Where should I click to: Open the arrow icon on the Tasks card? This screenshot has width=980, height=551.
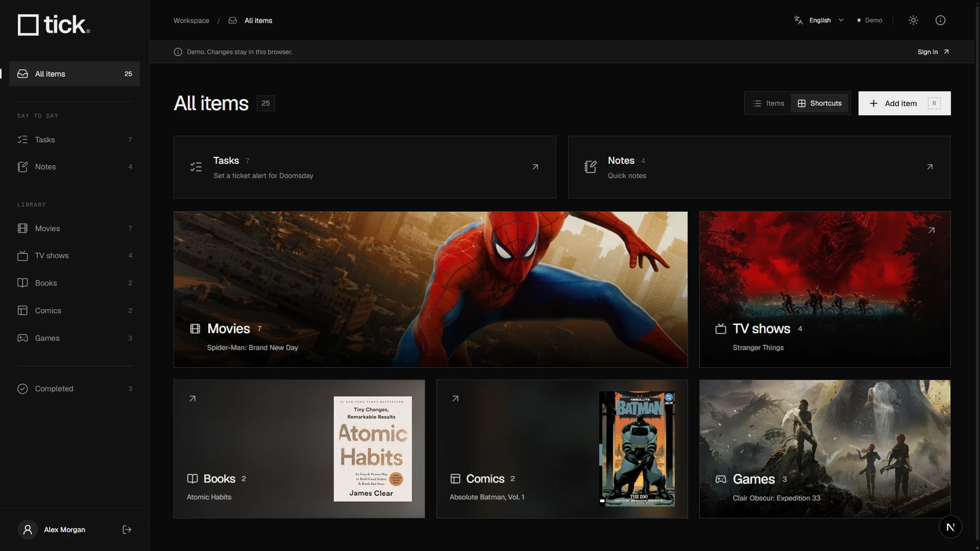(535, 167)
